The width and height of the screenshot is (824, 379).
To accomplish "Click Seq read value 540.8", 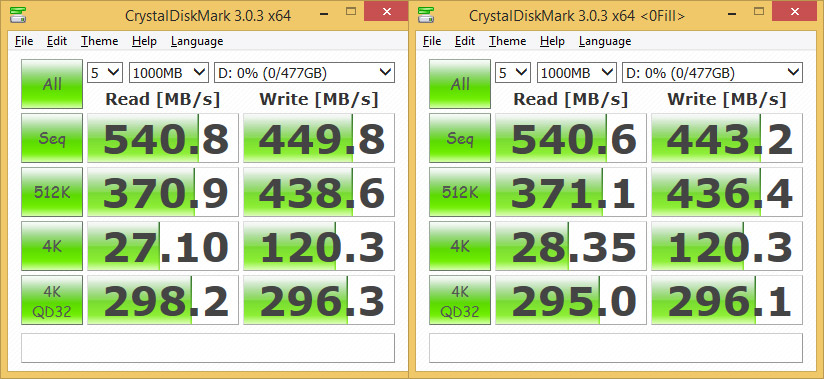I will pyautogui.click(x=163, y=138).
